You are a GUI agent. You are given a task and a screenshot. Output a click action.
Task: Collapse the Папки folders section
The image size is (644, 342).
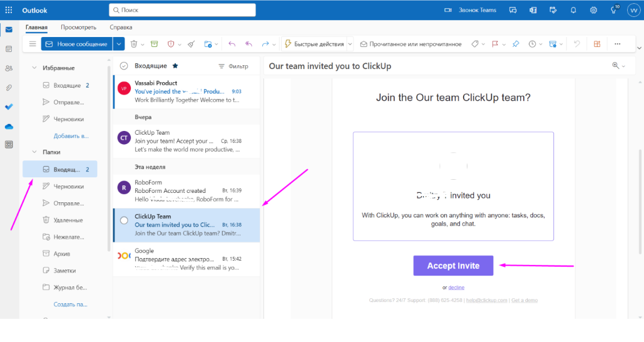(x=34, y=152)
